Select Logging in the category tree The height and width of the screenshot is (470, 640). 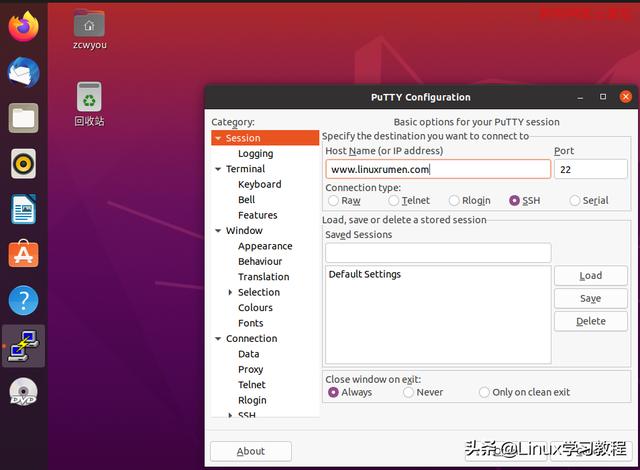pos(256,154)
